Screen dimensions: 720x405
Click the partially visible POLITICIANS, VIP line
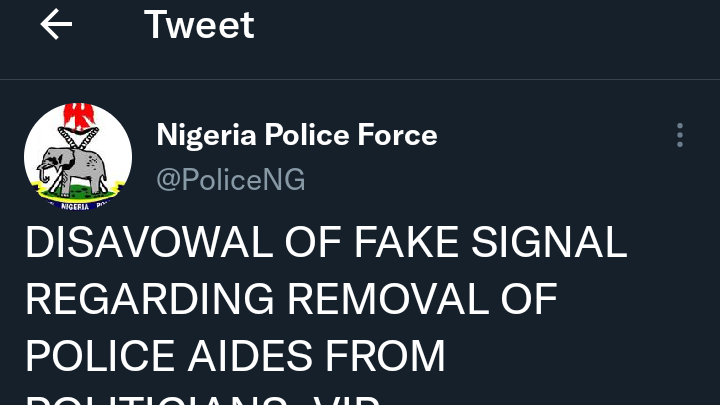point(202,399)
